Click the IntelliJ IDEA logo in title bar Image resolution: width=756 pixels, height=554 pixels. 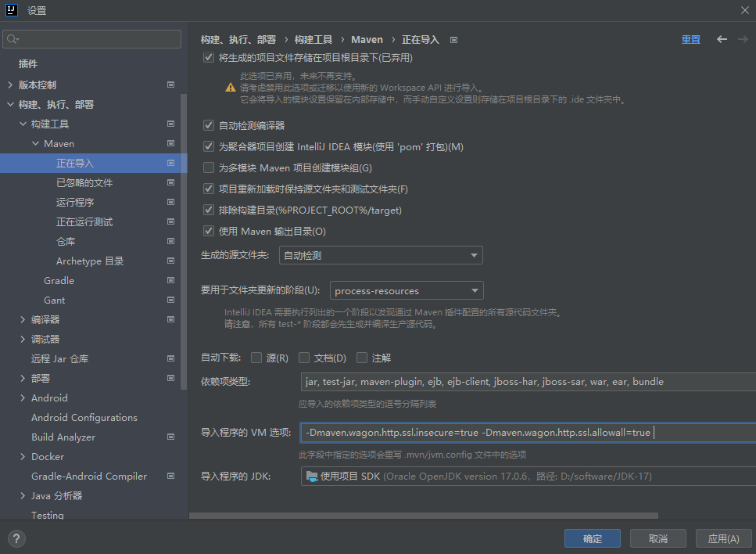tap(12, 9)
